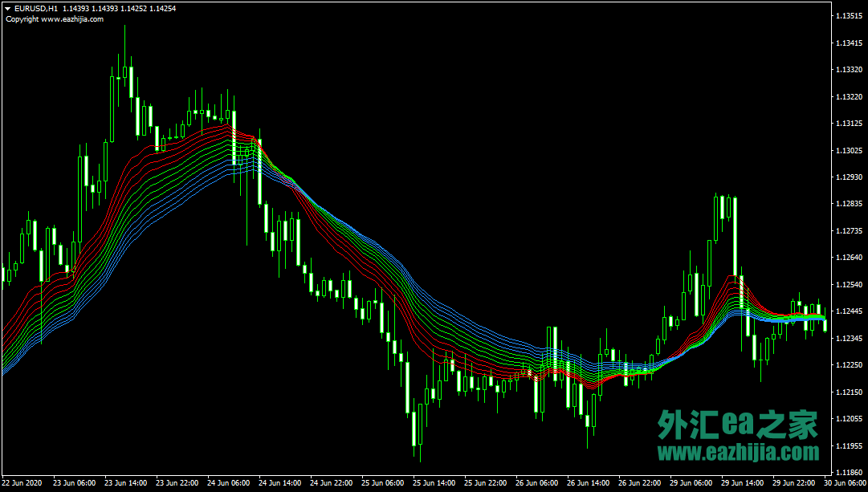Click price label 1.12835 on the scale

point(850,204)
